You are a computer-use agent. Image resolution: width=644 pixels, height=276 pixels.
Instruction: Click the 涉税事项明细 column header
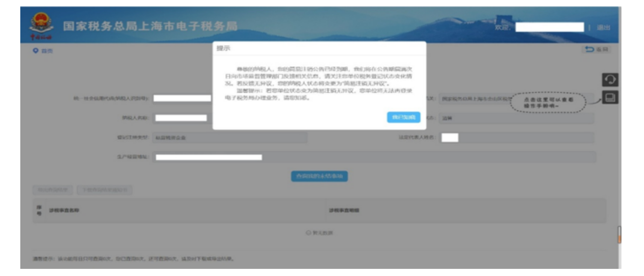[x=344, y=210]
